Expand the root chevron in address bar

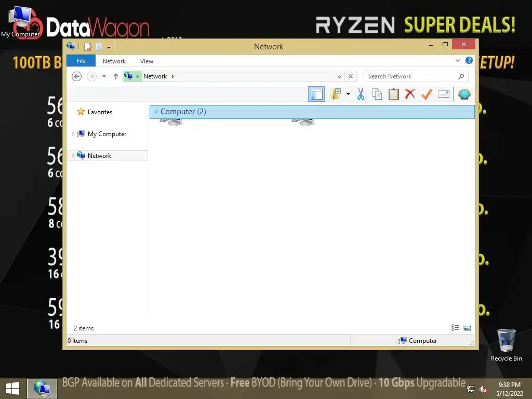(137, 76)
